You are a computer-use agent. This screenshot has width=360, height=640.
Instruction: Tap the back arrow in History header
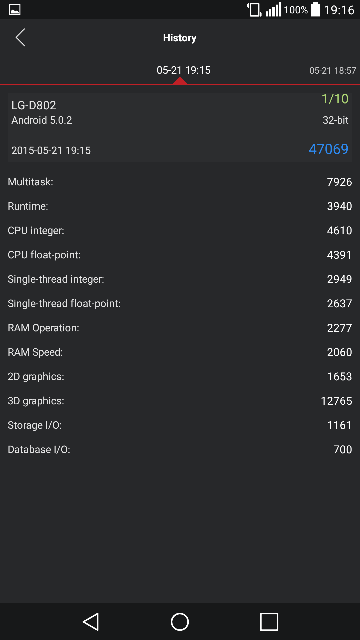(20, 38)
